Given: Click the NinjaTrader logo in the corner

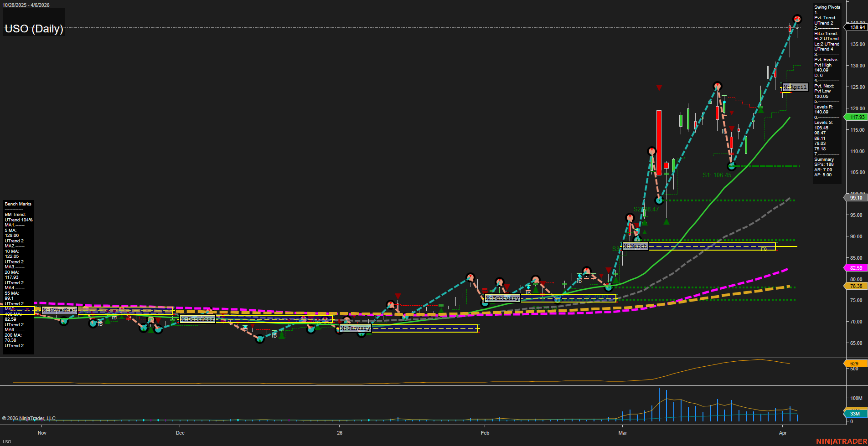Looking at the screenshot, I should point(841,441).
